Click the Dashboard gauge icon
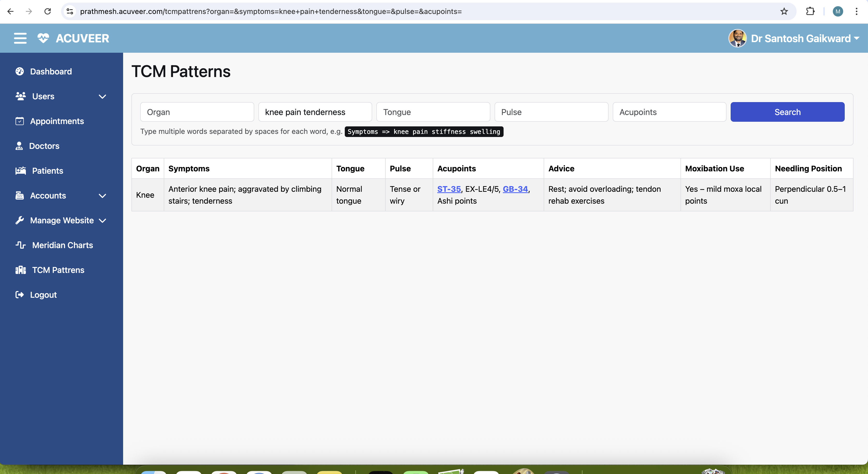 click(x=20, y=71)
